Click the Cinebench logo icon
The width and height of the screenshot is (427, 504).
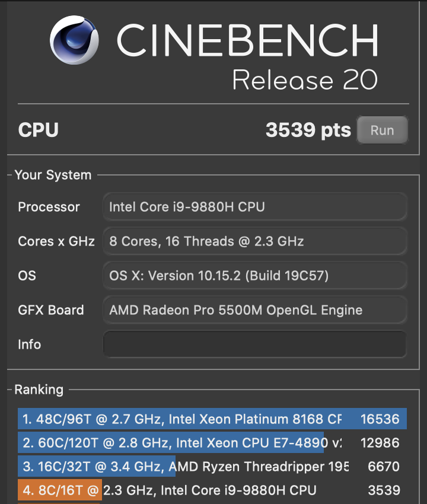click(x=76, y=40)
